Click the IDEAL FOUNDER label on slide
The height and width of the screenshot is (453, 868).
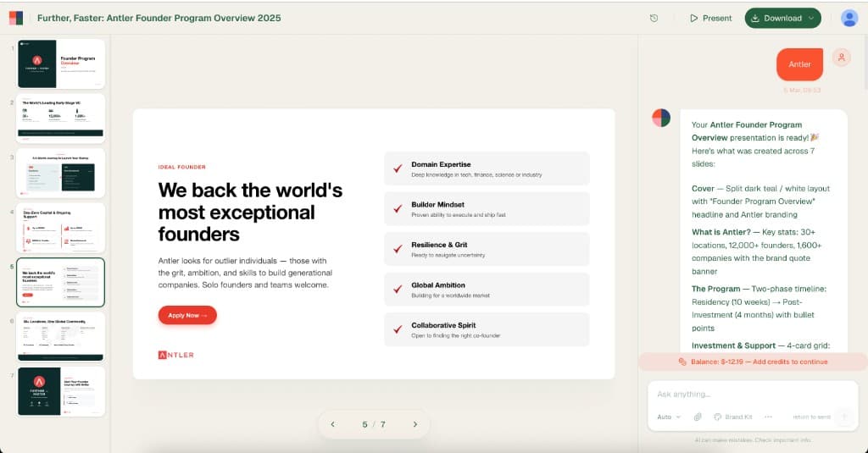tap(181, 167)
